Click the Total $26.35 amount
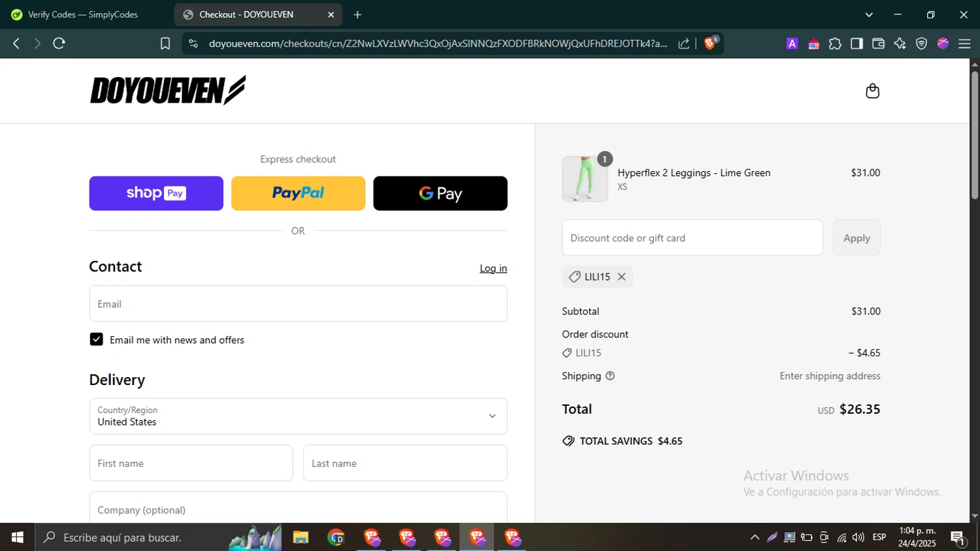 tap(860, 409)
